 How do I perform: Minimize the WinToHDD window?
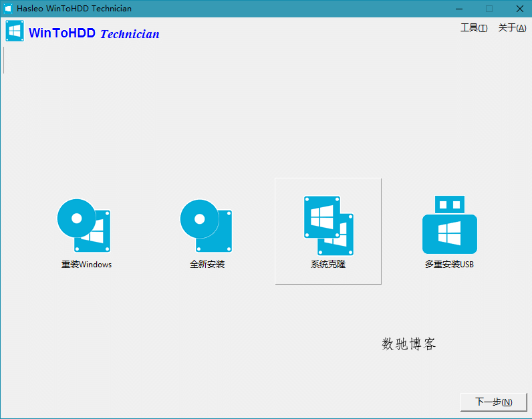pyautogui.click(x=459, y=9)
